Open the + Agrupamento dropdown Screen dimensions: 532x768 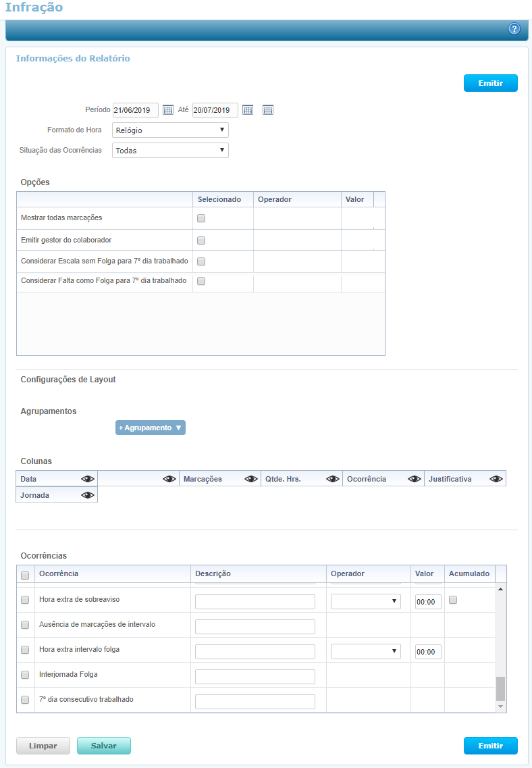coord(150,428)
